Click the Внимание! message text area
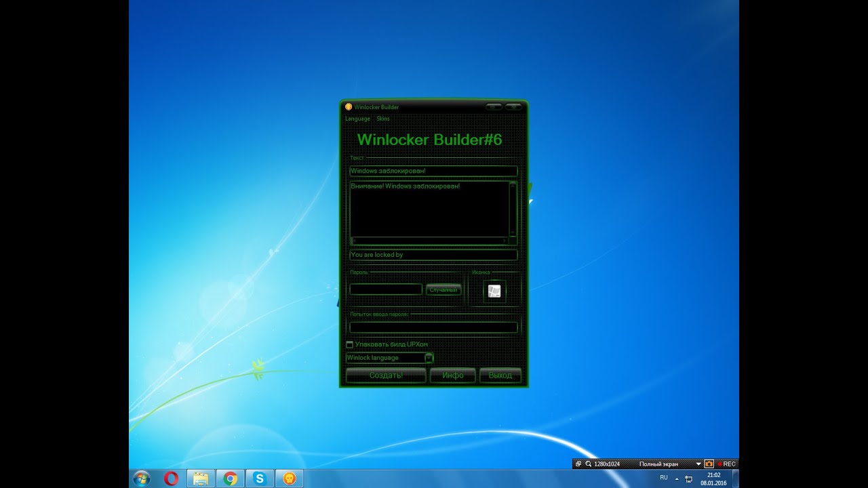868x488 pixels. 429,209
